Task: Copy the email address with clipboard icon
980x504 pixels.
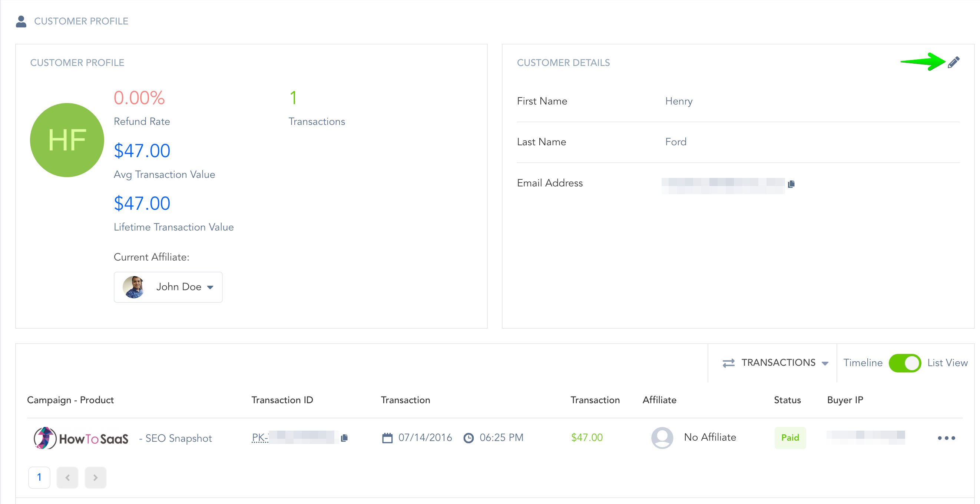Action: pos(791,184)
